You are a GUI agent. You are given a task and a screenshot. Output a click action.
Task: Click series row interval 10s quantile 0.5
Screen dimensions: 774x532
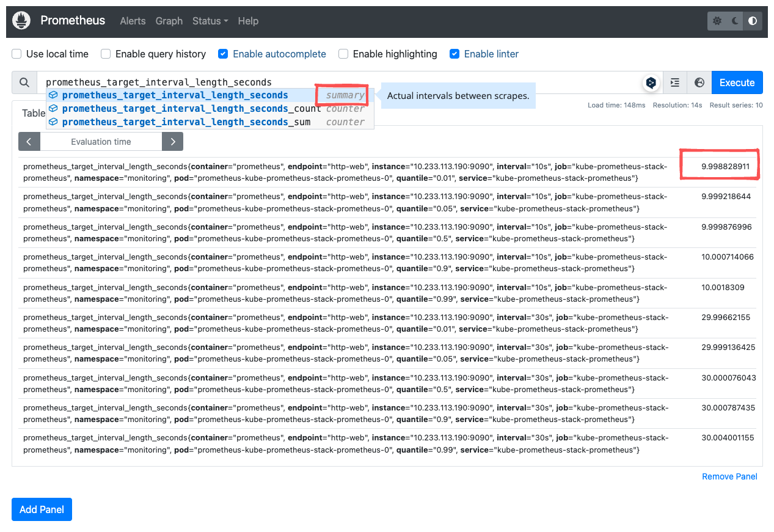click(387, 233)
